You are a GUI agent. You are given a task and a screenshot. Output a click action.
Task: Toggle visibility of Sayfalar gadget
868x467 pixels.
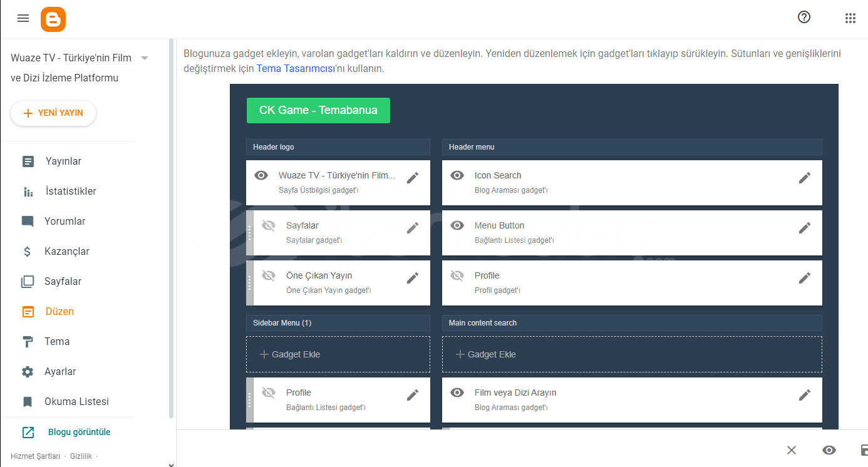click(269, 225)
